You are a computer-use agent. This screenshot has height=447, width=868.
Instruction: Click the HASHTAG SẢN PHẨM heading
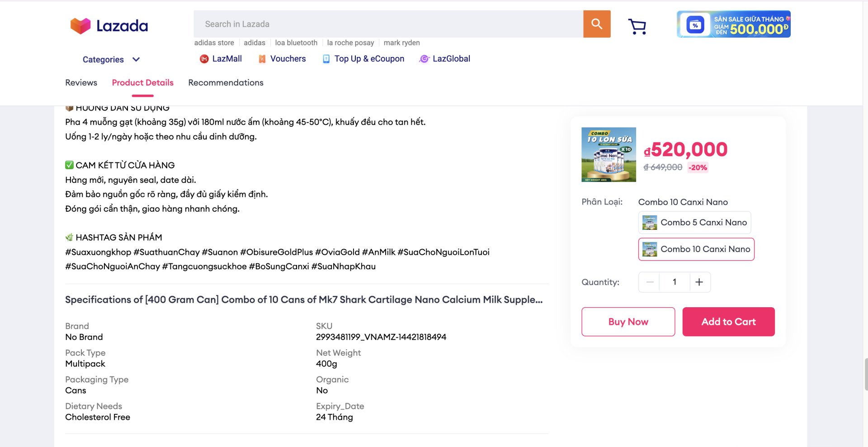pos(119,238)
